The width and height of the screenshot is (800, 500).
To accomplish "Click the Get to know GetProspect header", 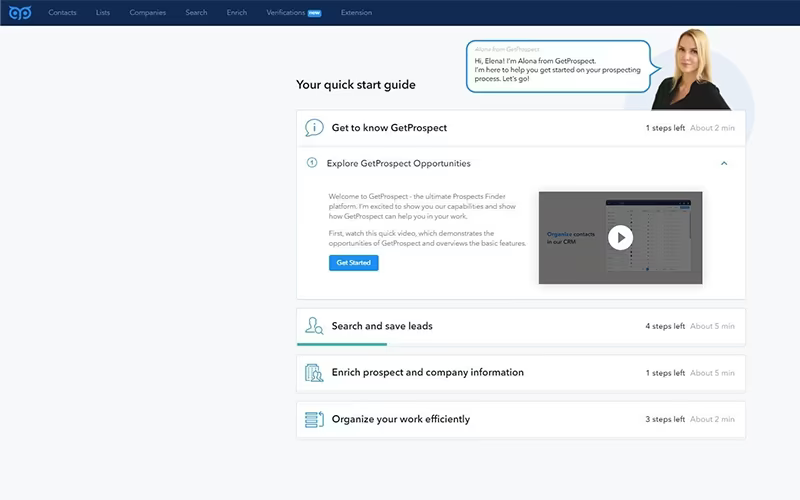I will tap(520, 128).
